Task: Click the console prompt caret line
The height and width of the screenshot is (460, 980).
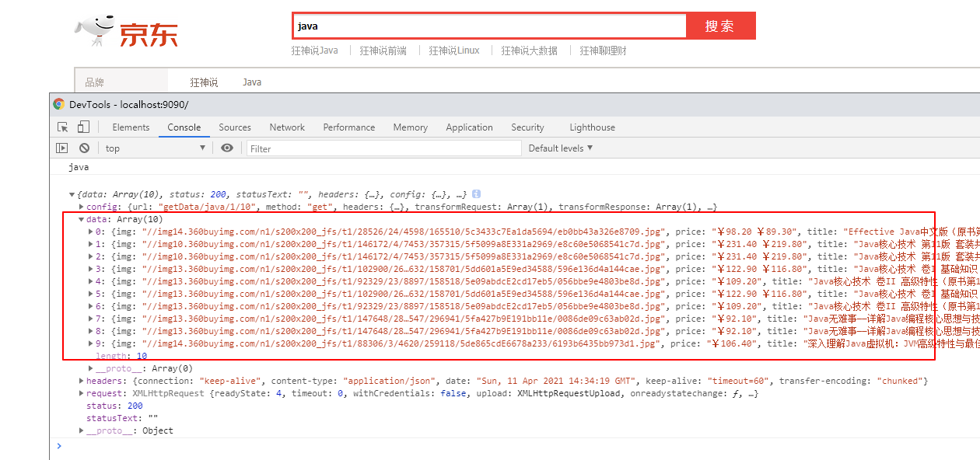Action: pos(513,446)
